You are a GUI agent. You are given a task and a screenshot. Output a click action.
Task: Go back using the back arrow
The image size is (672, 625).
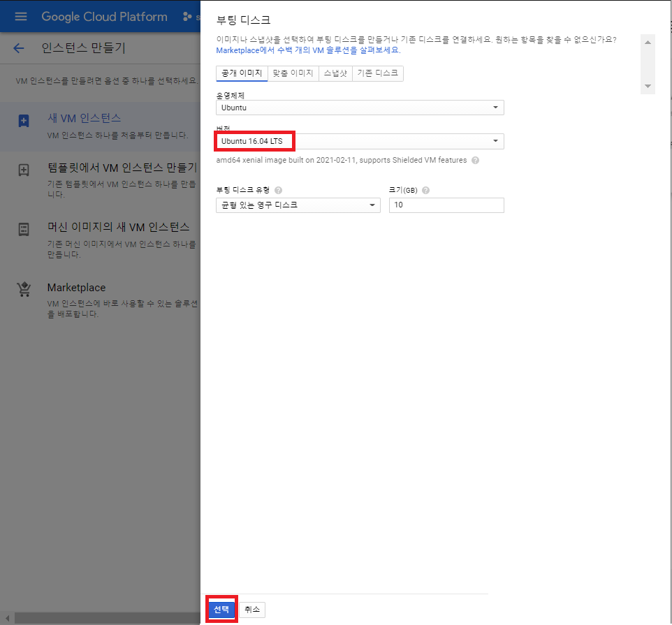point(19,48)
